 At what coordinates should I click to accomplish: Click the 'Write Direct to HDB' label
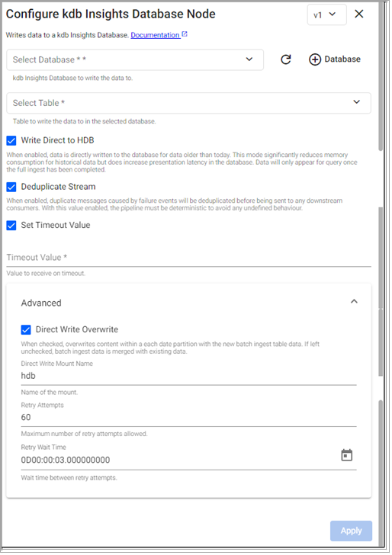[x=57, y=140]
